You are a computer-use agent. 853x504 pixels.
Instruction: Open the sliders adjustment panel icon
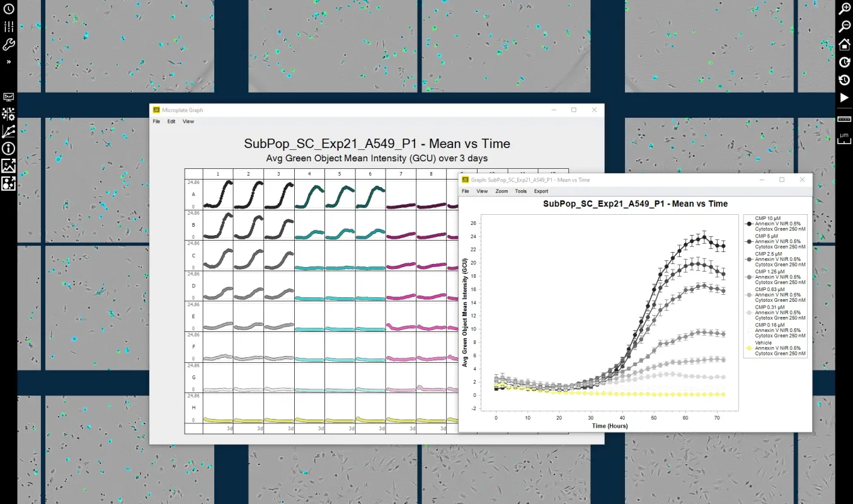point(9,26)
